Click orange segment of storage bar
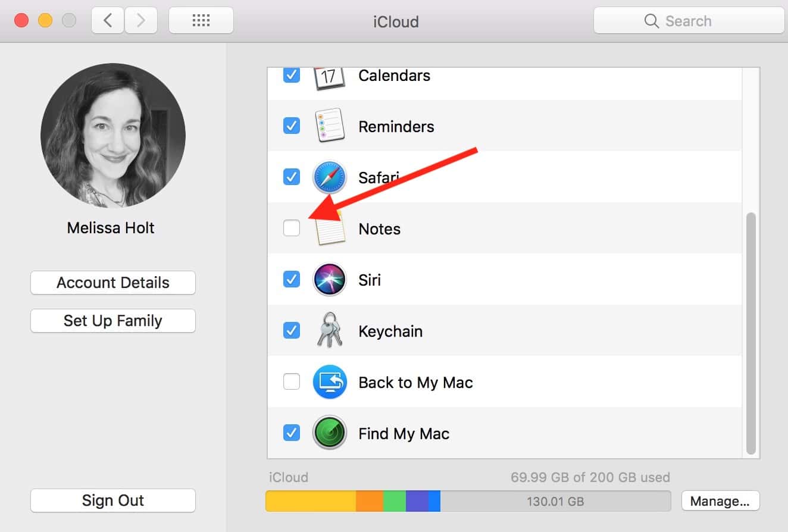The width and height of the screenshot is (788, 532). click(x=370, y=501)
